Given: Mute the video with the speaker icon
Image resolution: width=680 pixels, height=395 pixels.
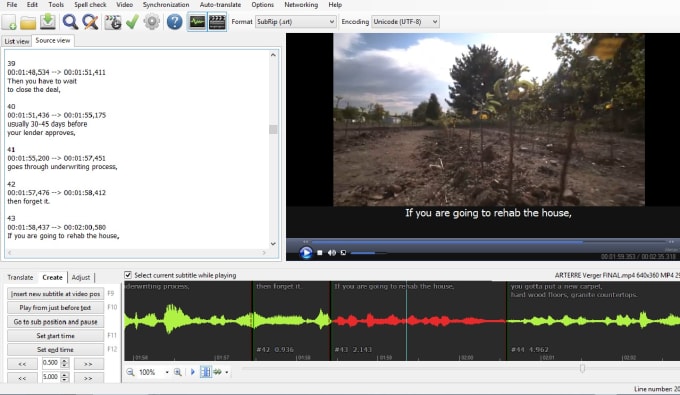Looking at the screenshot, I should click(x=332, y=252).
